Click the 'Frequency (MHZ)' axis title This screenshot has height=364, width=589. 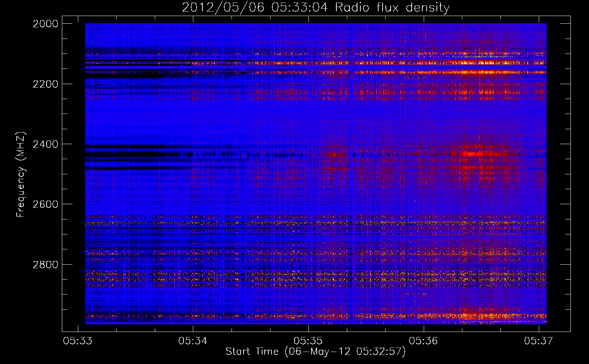coord(21,175)
